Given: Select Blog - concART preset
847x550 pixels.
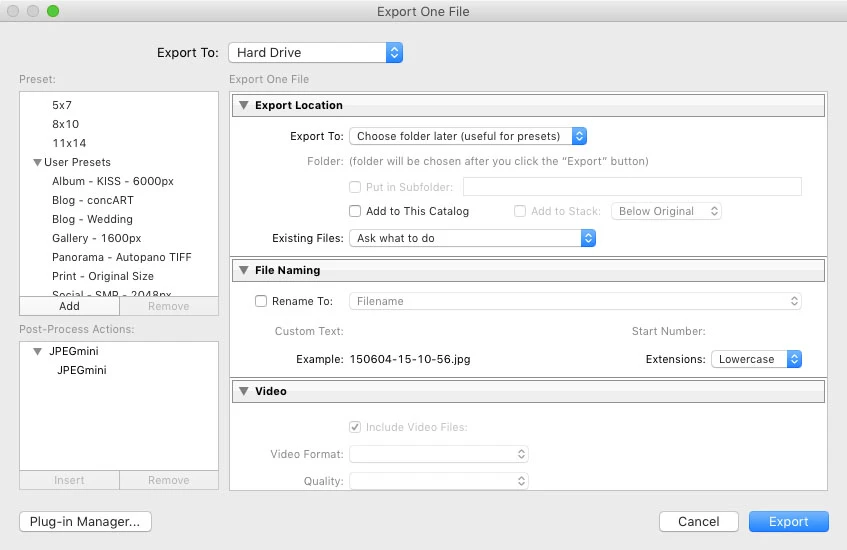Looking at the screenshot, I should [x=93, y=200].
